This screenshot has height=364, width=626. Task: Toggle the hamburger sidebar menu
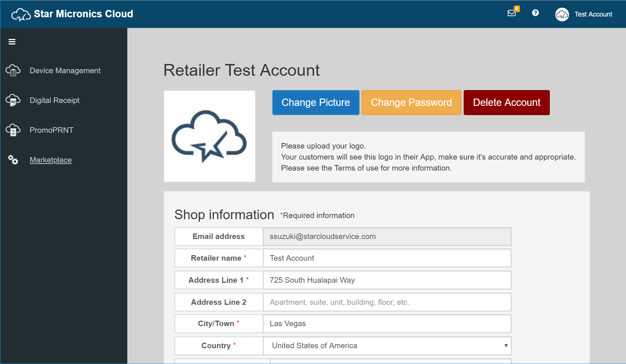pyautogui.click(x=12, y=42)
